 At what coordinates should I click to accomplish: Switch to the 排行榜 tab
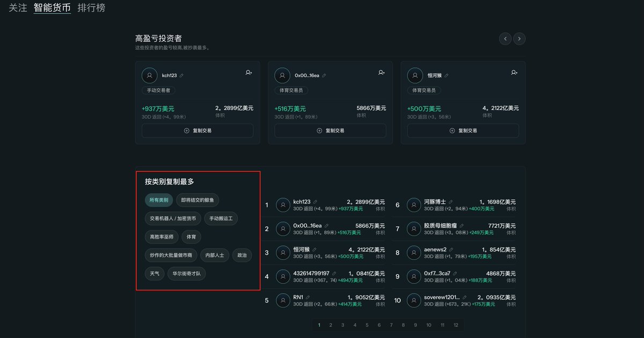click(x=91, y=8)
